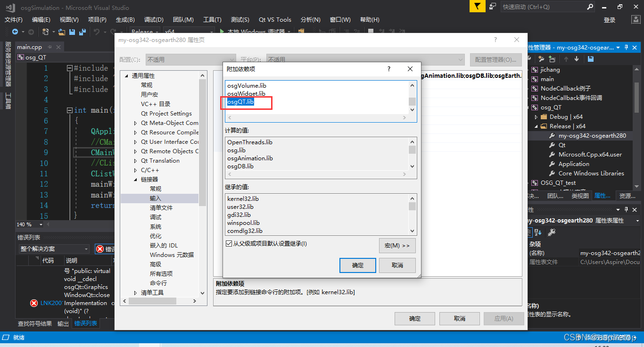Expand the 清单工具 property node

point(136,293)
